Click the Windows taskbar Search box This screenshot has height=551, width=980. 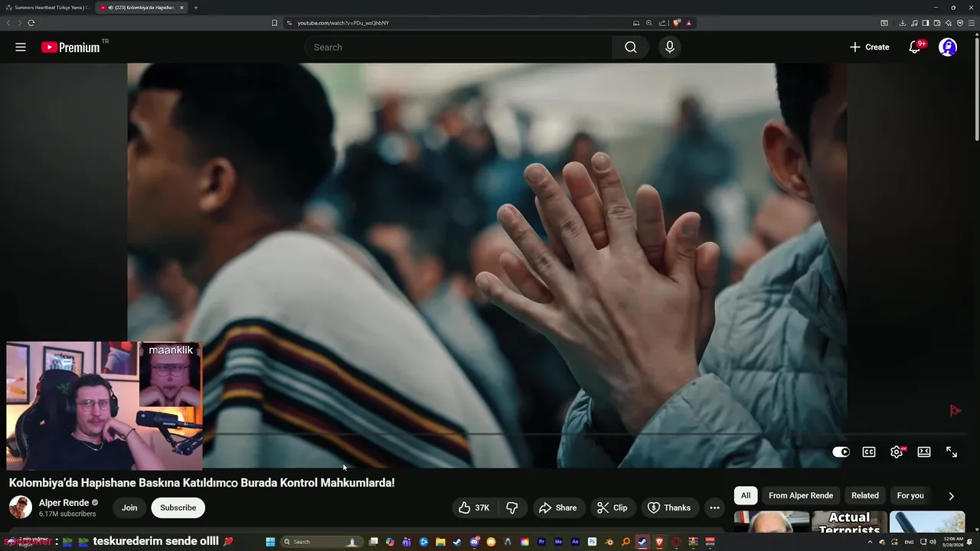tap(322, 542)
